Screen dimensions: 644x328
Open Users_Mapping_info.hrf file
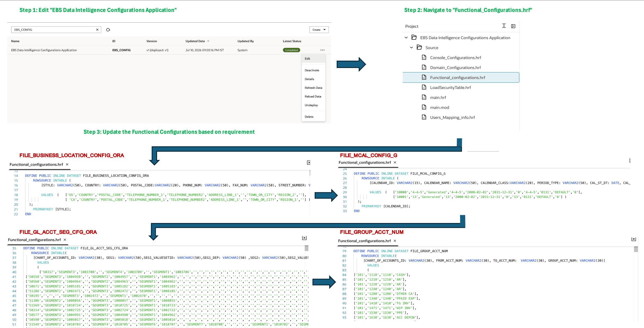(452, 117)
